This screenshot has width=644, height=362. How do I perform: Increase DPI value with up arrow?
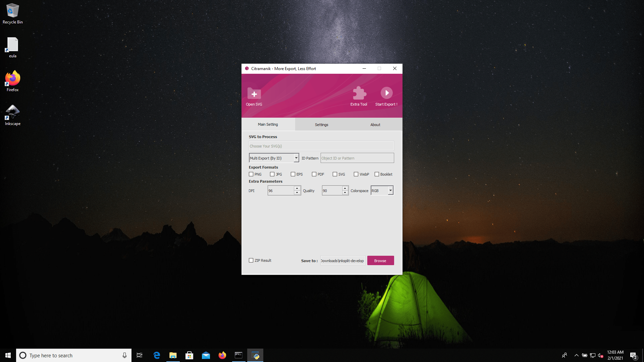pos(297,188)
